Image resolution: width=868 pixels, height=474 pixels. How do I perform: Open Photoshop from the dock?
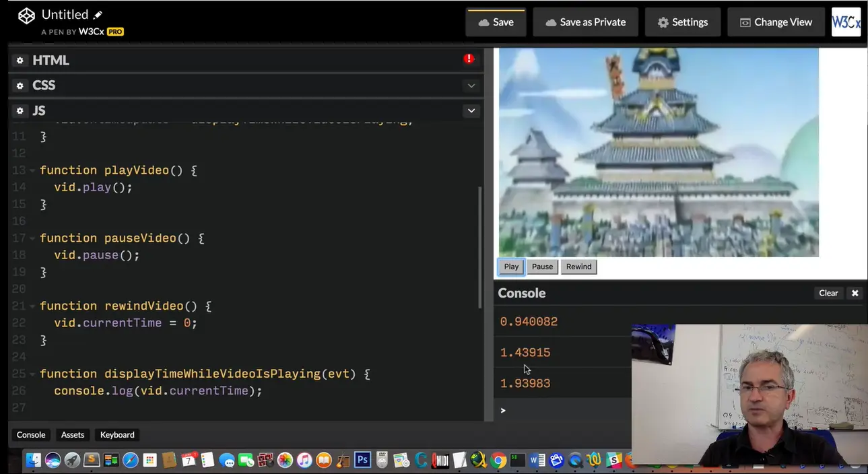click(362, 460)
